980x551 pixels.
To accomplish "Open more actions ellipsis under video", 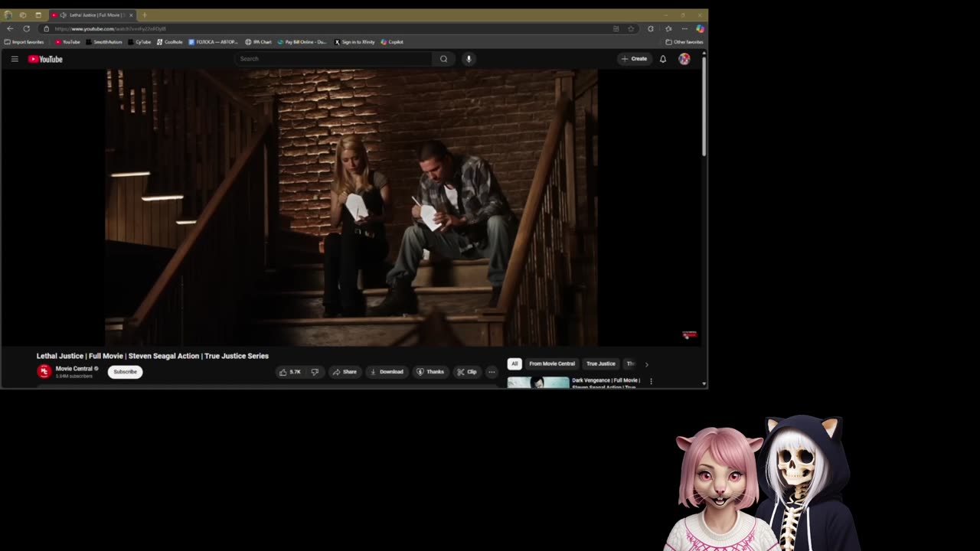I will point(492,372).
